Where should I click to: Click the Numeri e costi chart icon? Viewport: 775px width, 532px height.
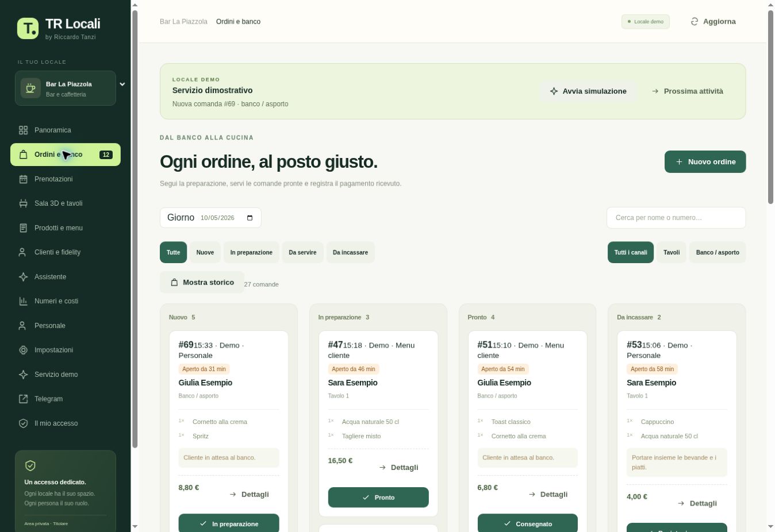pos(23,301)
